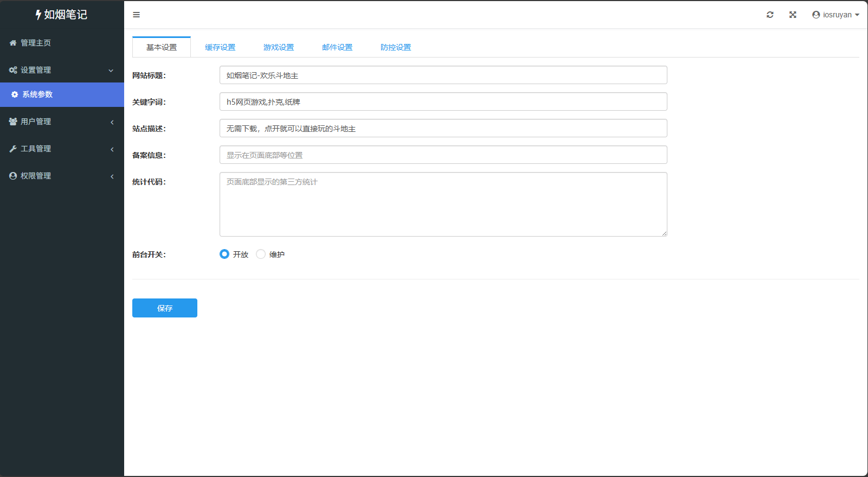Switch to the 游戏设置 tab
This screenshot has width=868, height=477.
[x=279, y=47]
